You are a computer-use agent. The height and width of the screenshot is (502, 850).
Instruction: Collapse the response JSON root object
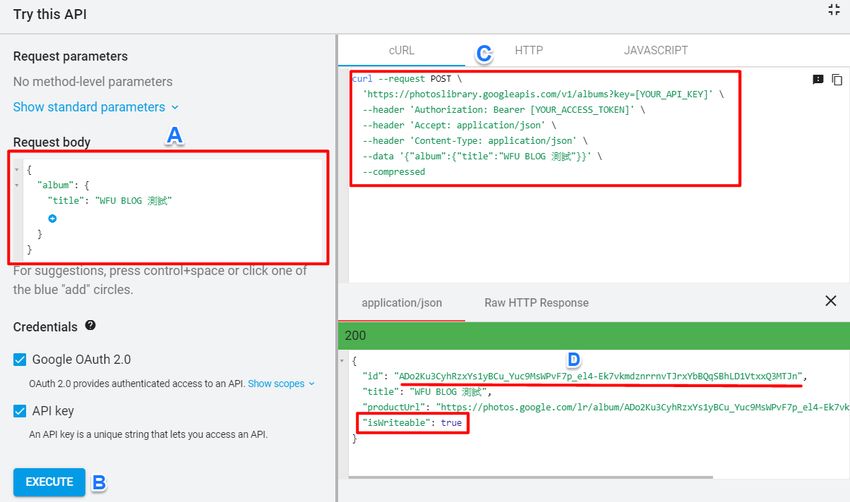(342, 361)
